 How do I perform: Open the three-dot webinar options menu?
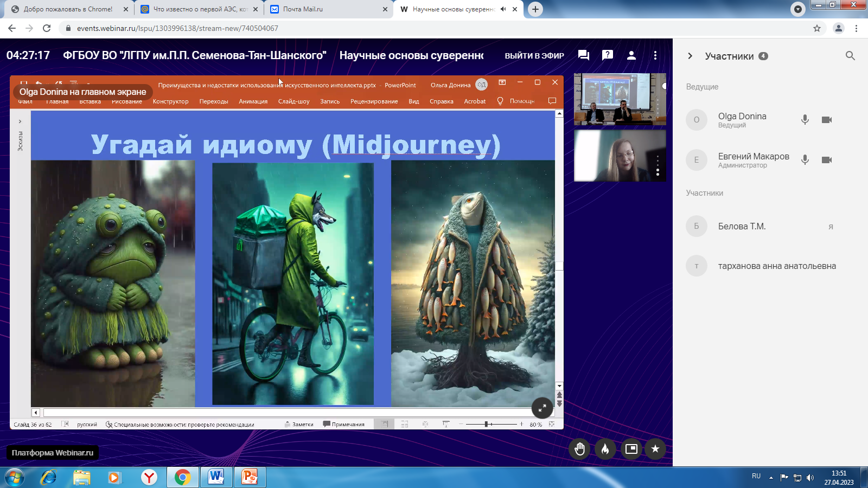coord(655,55)
